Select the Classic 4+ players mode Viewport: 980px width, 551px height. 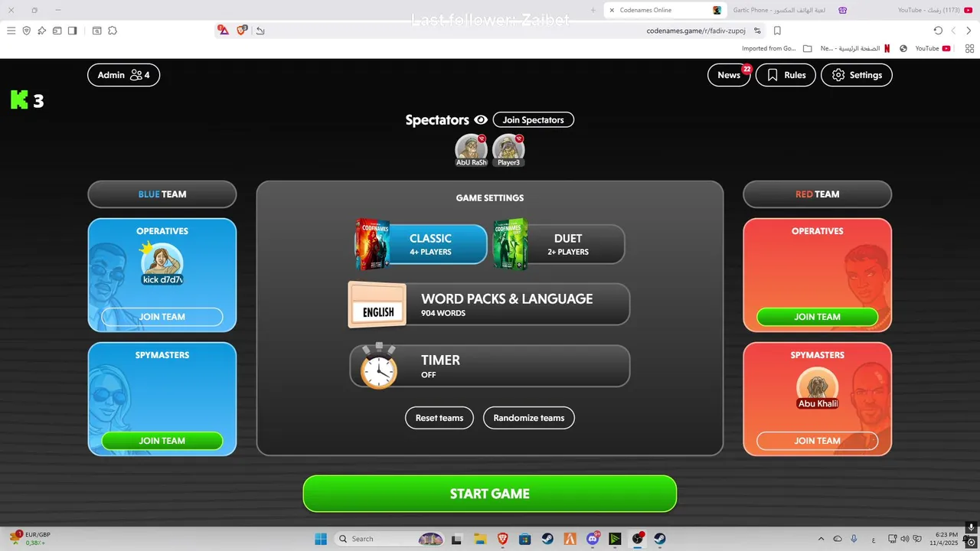point(421,244)
